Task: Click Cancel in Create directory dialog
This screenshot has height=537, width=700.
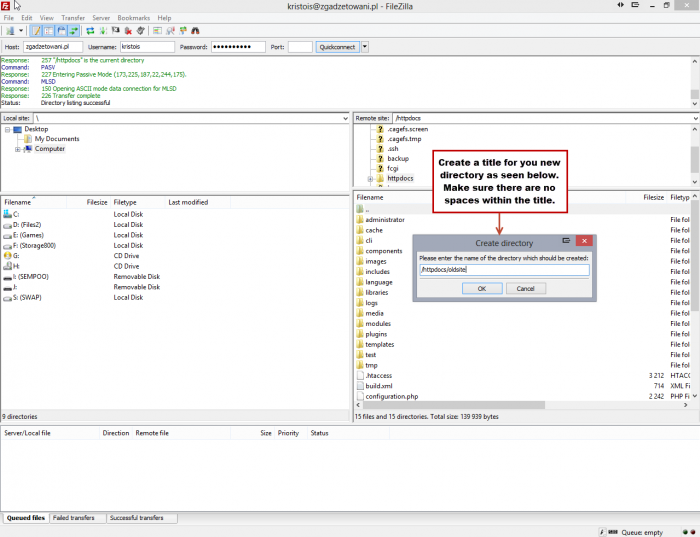Action: tap(525, 288)
